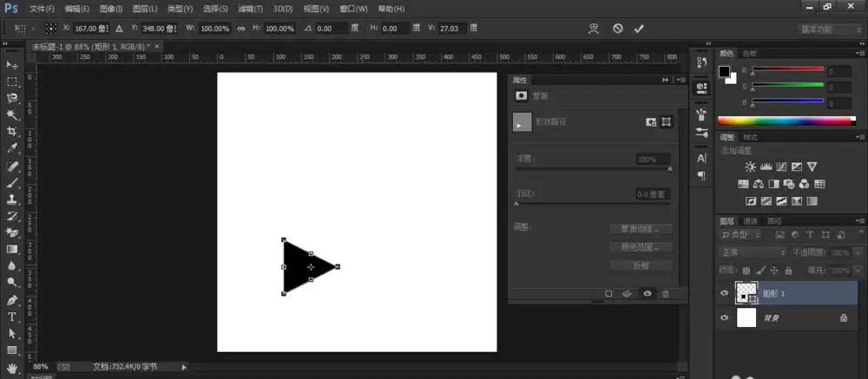Toggle lock position in Layers panel
868x379 pixels.
coord(774,271)
